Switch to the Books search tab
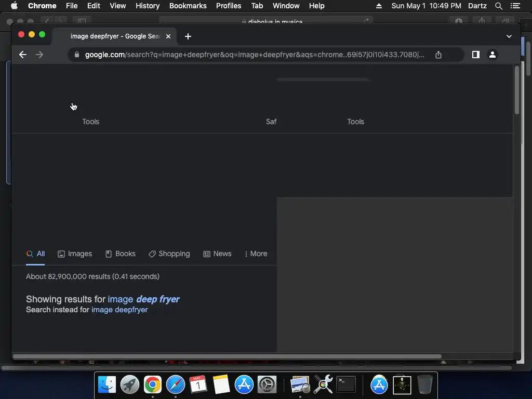 click(x=120, y=254)
